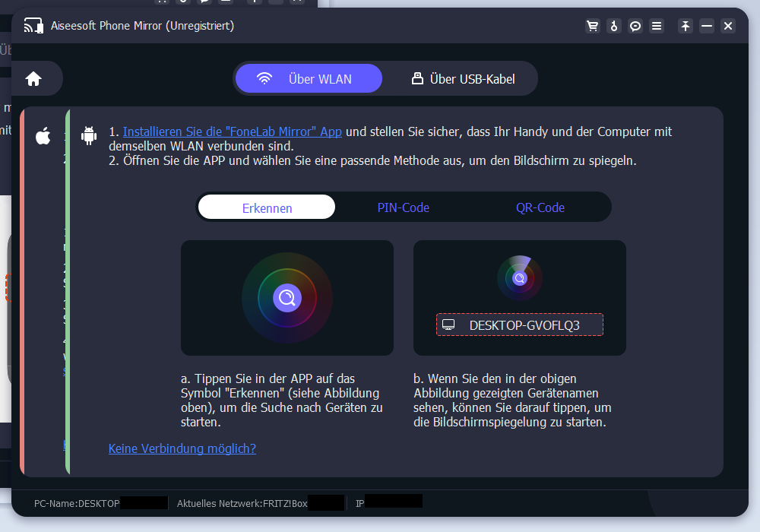Click the Aiseesoft Phone Mirror logo icon
Screen dimensions: 760x532
[33, 26]
